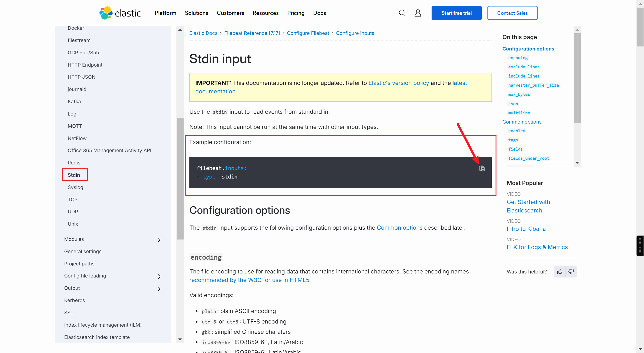
Task: Click the Start free trial button
Action: [x=456, y=13]
